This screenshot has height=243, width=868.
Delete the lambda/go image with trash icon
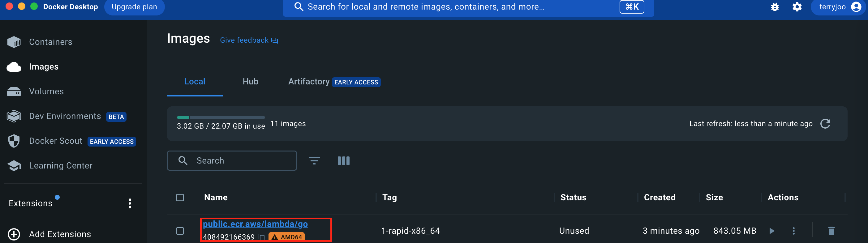(831, 231)
